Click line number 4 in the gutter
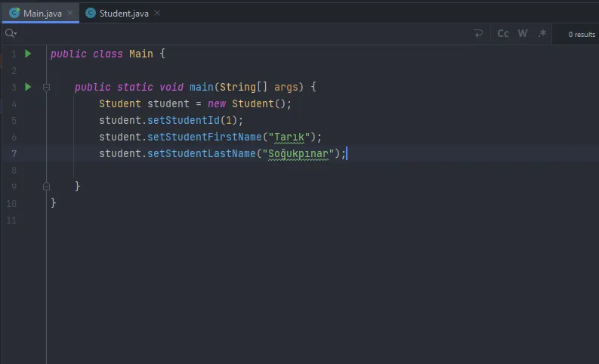 [14, 104]
